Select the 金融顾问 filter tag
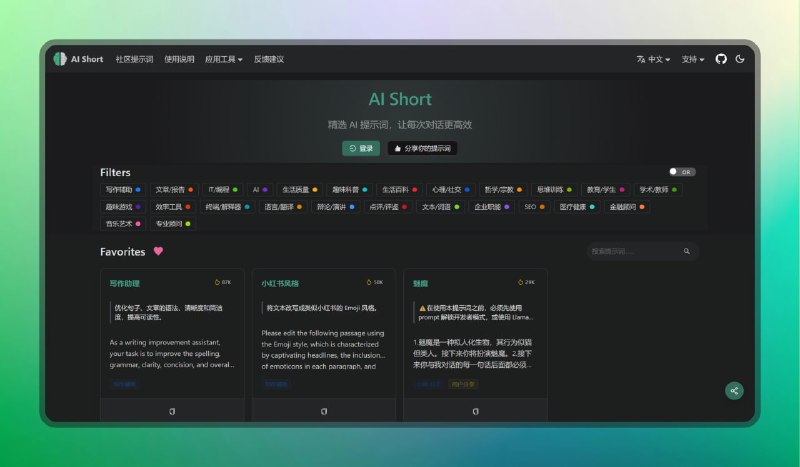 627,207
